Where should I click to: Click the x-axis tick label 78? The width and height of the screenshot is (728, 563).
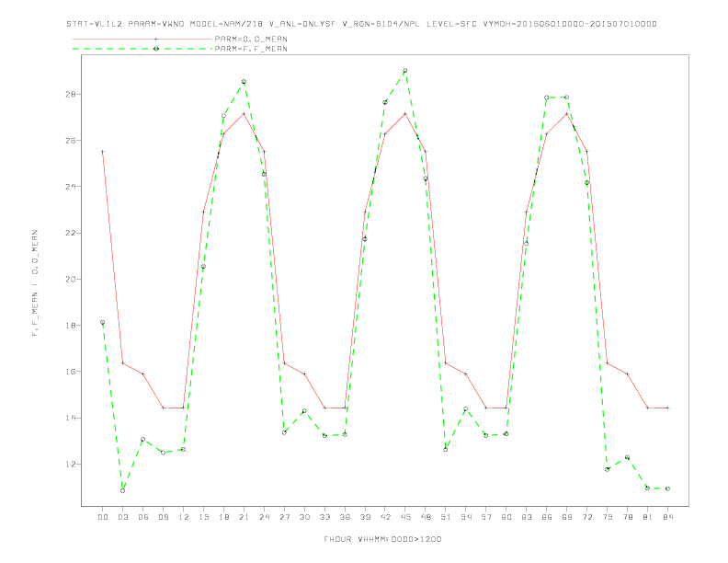[x=627, y=517]
